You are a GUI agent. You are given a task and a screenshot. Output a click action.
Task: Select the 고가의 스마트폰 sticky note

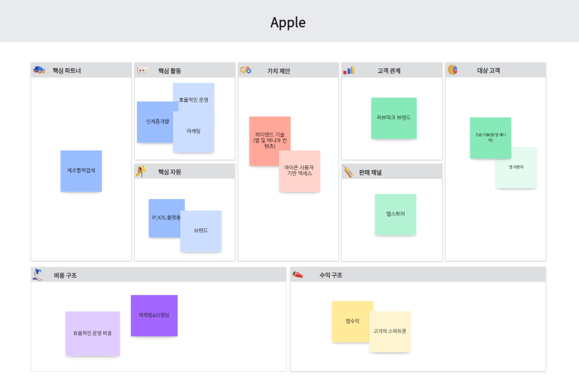pos(390,332)
